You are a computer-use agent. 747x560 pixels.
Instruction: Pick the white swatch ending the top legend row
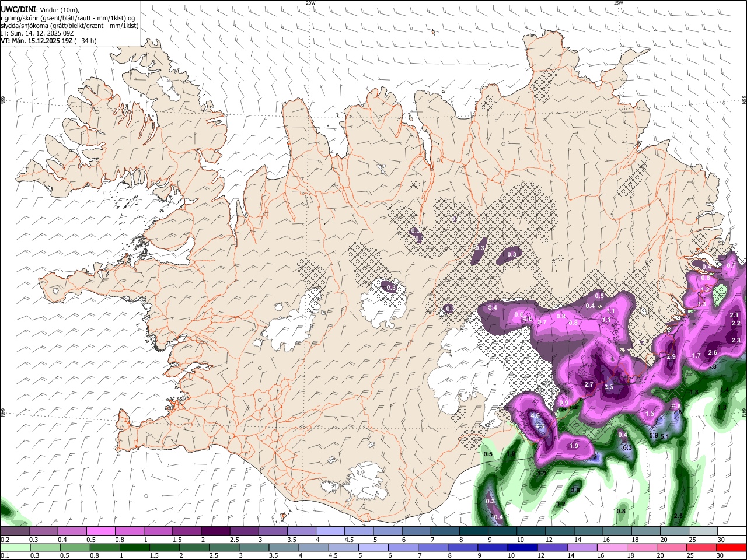pyautogui.click(x=732, y=531)
